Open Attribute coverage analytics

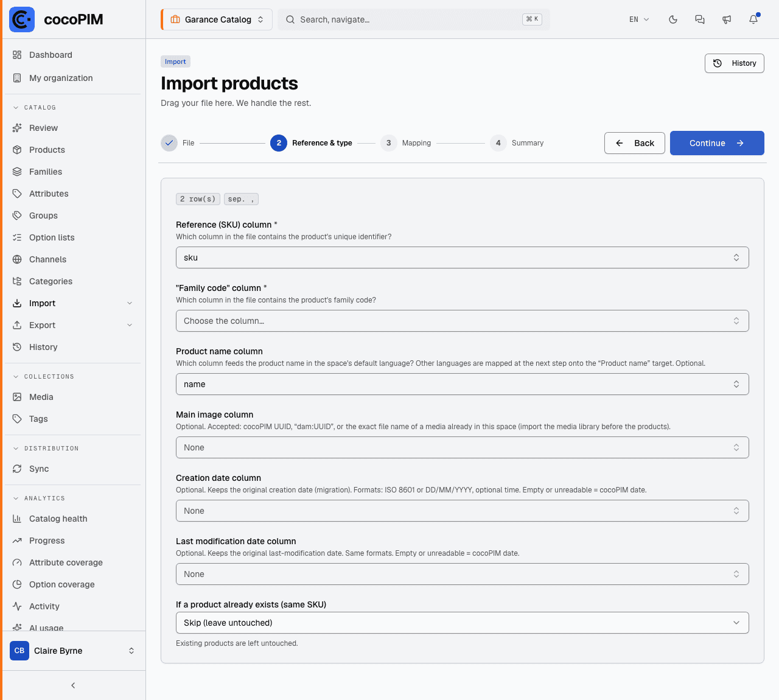(x=73, y=562)
